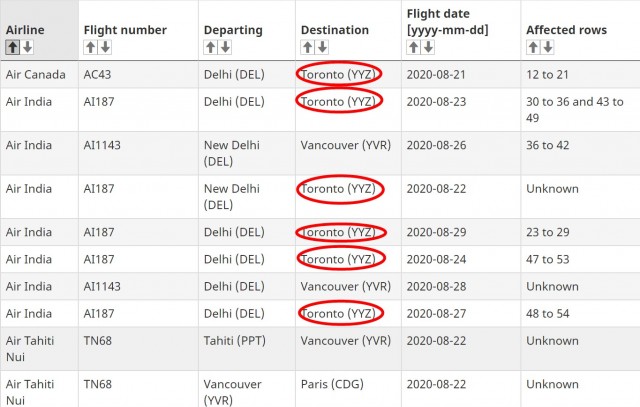Sort Destination column descending
Image resolution: width=640 pixels, height=407 pixels.
pos(322,47)
